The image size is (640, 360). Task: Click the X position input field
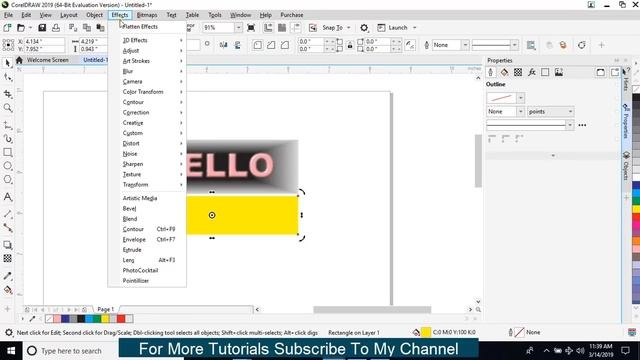[x=44, y=42]
